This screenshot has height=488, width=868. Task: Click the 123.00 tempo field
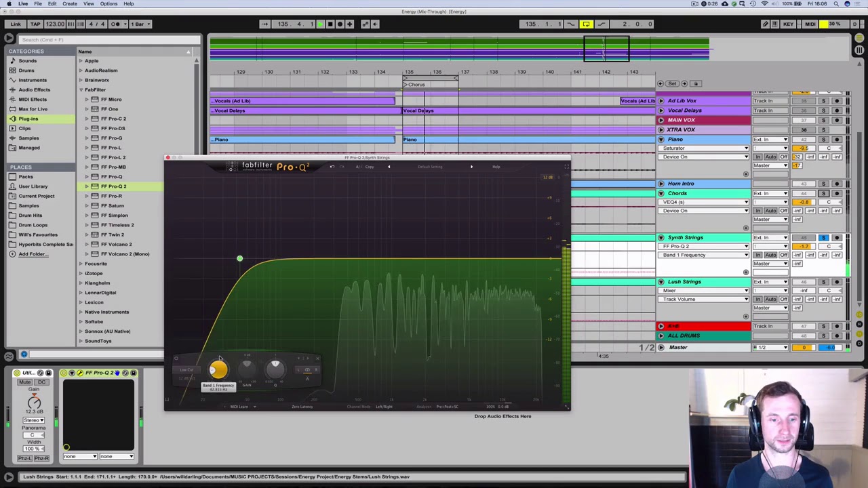(55, 24)
